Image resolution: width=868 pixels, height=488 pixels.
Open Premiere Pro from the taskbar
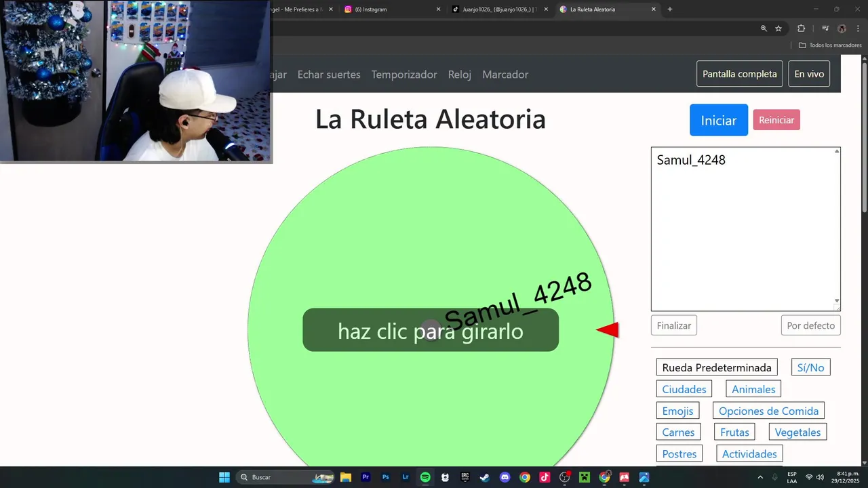pyautogui.click(x=366, y=477)
